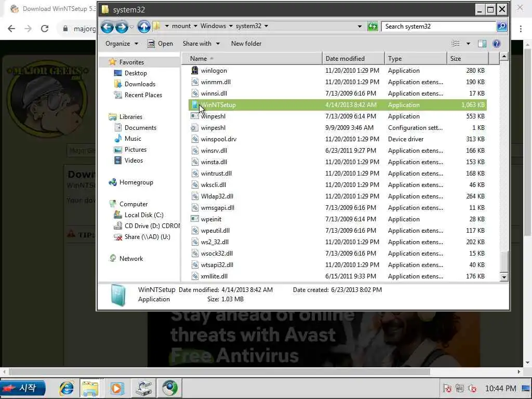Open Homegroup in navigation pane
This screenshot has width=532, height=399.
pos(136,182)
